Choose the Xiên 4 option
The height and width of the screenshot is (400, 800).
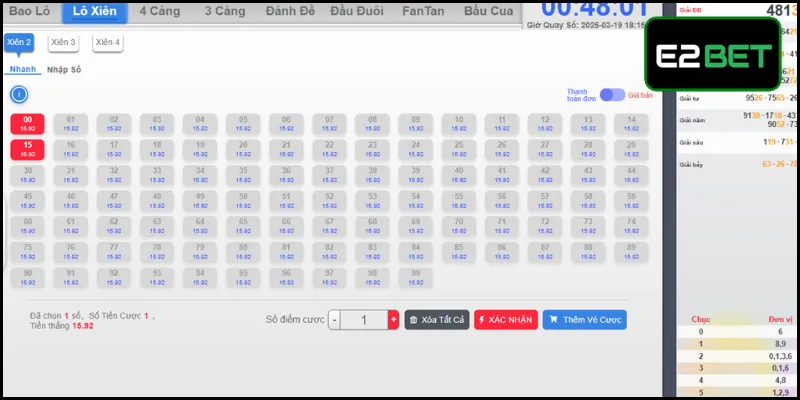pos(108,43)
